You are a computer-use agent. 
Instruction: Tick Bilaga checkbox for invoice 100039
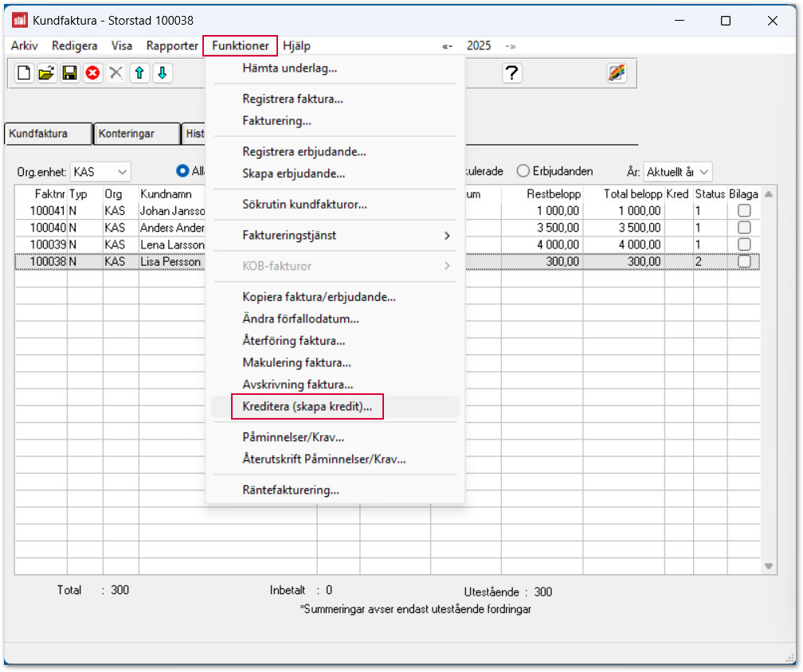(x=744, y=244)
